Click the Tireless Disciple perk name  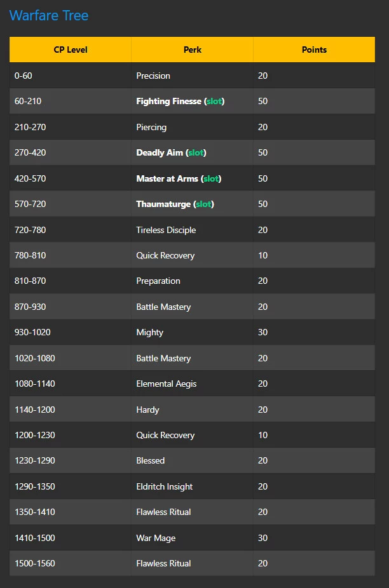(166, 231)
